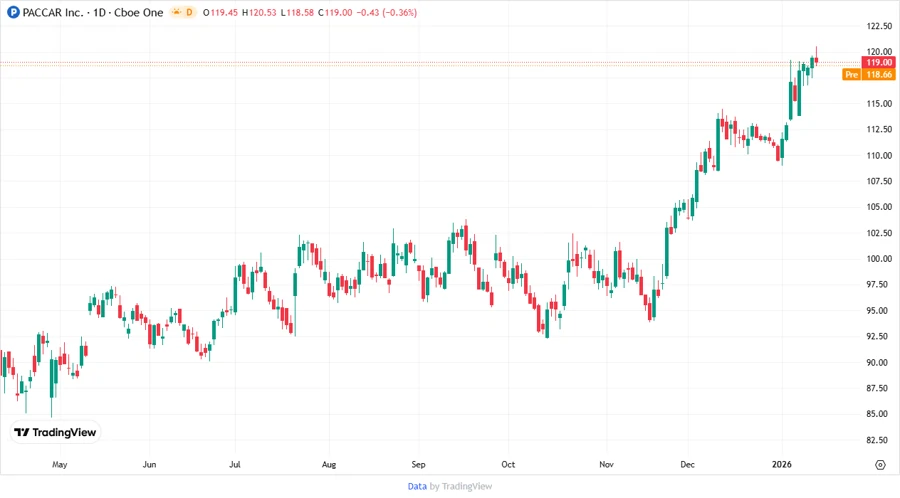Click the high value H120.53
This screenshot has width=900, height=498.
[x=259, y=13]
